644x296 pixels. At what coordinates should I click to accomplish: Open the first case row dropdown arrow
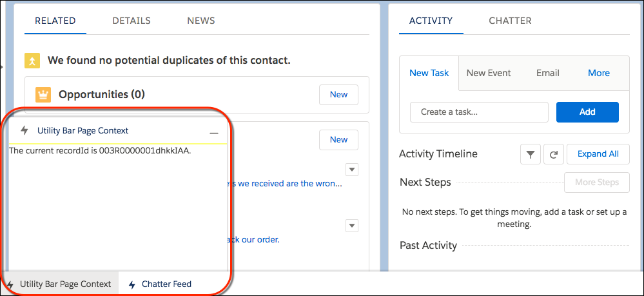click(x=352, y=170)
